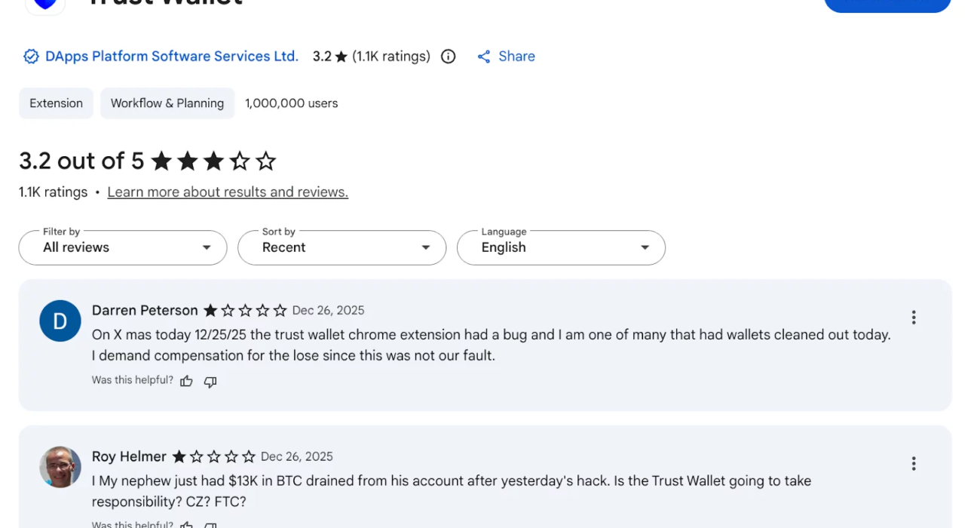Open more options for Roy Helmer's review
This screenshot has height=528, width=980.
point(913,464)
